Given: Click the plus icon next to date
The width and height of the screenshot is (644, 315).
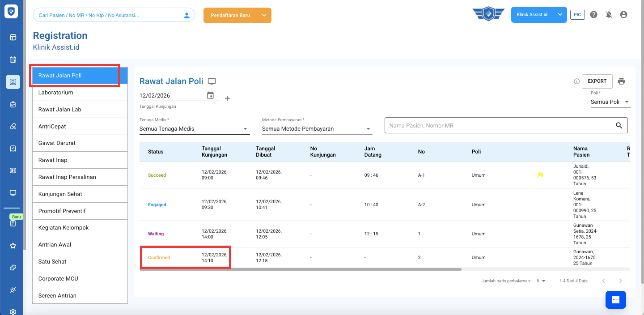Looking at the screenshot, I should click(227, 98).
